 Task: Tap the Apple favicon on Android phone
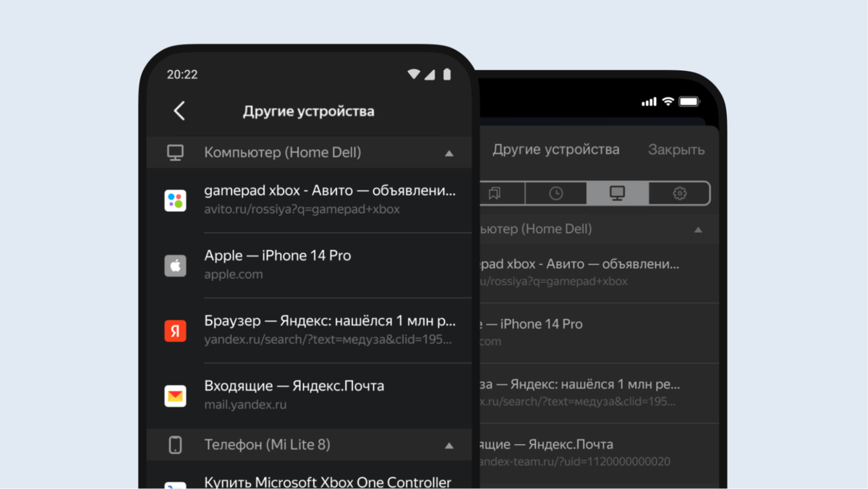click(175, 265)
